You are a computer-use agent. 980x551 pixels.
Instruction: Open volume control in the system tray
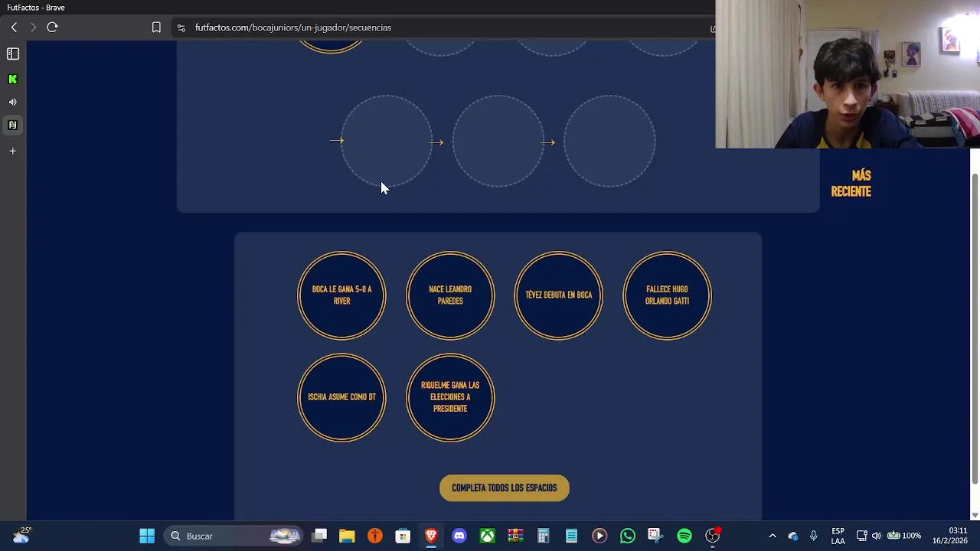(877, 536)
